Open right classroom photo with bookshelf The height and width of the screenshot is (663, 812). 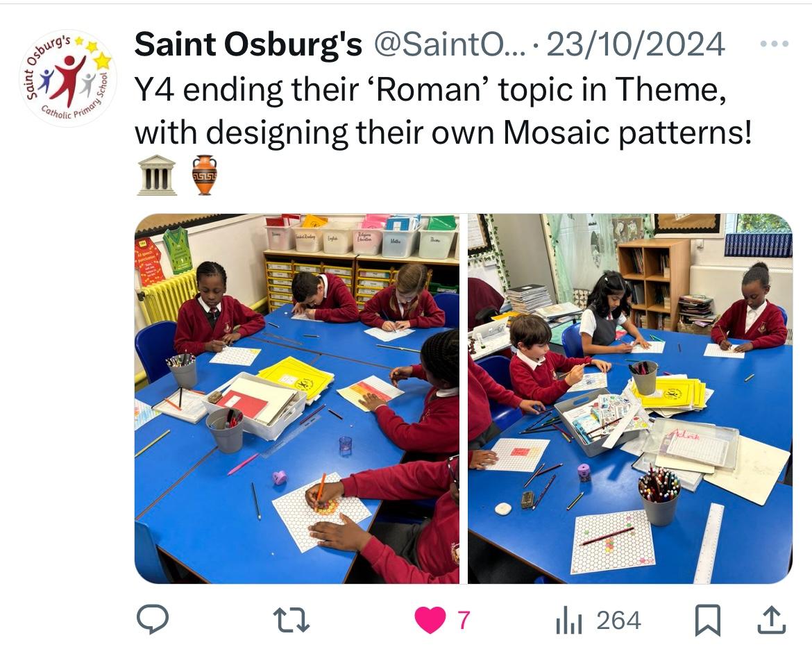(x=630, y=398)
